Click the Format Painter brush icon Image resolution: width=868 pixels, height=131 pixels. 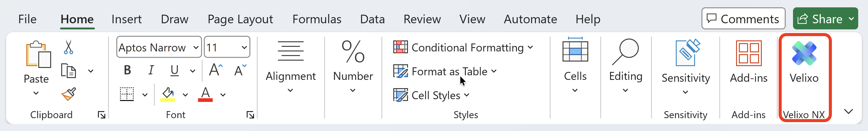point(68,94)
